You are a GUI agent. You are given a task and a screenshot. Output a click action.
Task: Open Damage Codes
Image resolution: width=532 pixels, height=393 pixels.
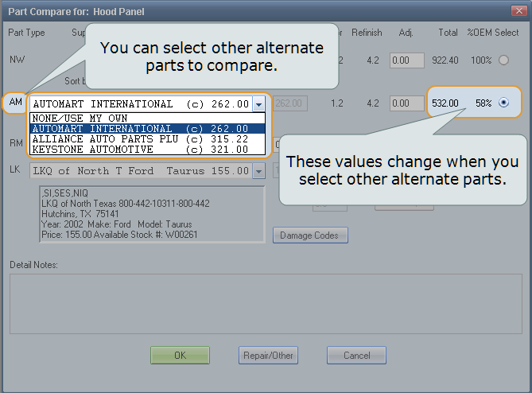[x=310, y=235]
